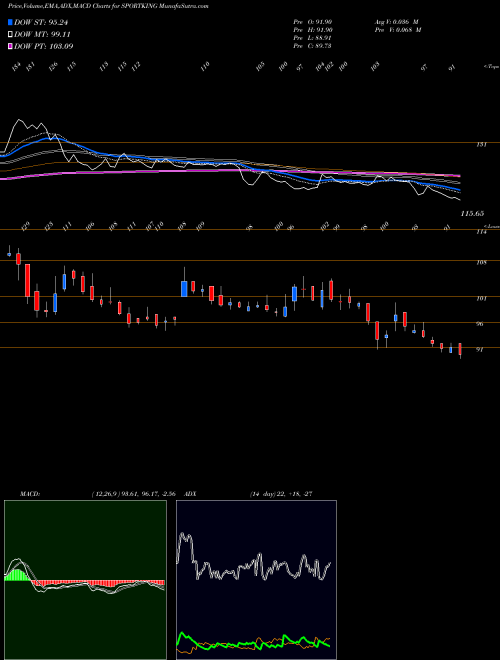Click the 108 price axis label
Screen dimensions: 500x660
(481, 263)
